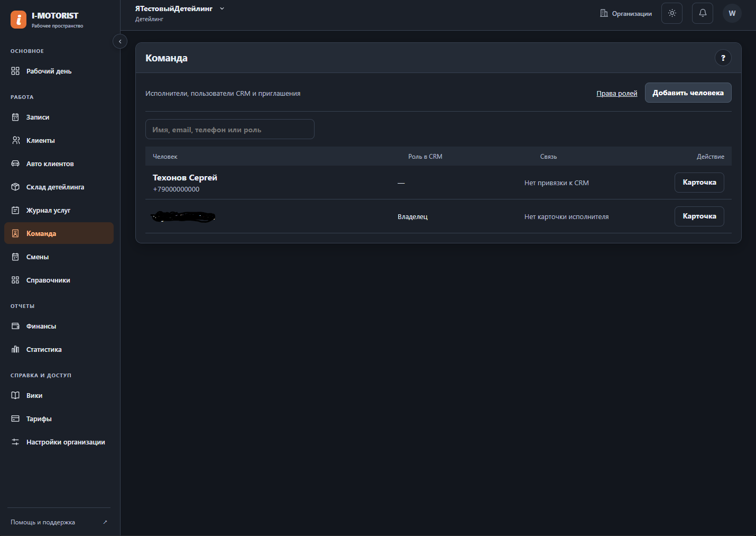Click the car icon beside Авто клиентов
Viewport: 756px width, 536px height.
click(x=15, y=163)
